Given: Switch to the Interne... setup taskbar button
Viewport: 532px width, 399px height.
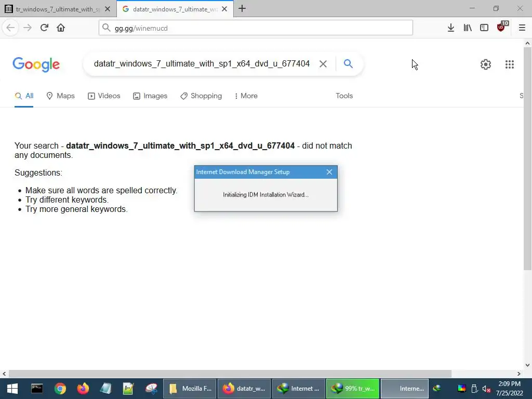Looking at the screenshot, I should [405, 389].
